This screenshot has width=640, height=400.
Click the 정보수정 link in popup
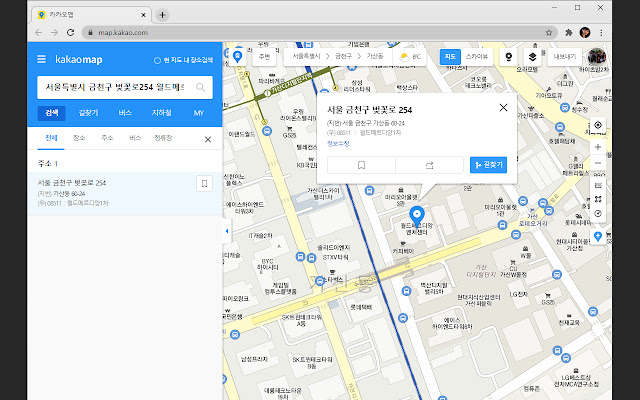pyautogui.click(x=338, y=144)
